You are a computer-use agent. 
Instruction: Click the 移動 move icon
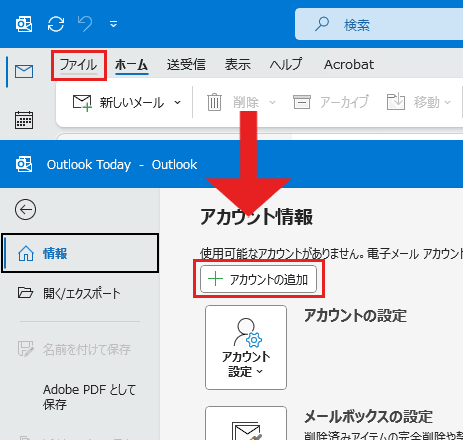click(396, 102)
